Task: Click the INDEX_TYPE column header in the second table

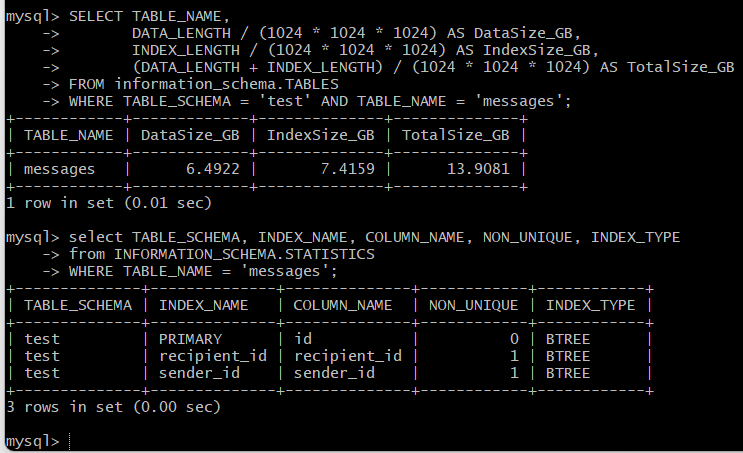Action: [590, 305]
